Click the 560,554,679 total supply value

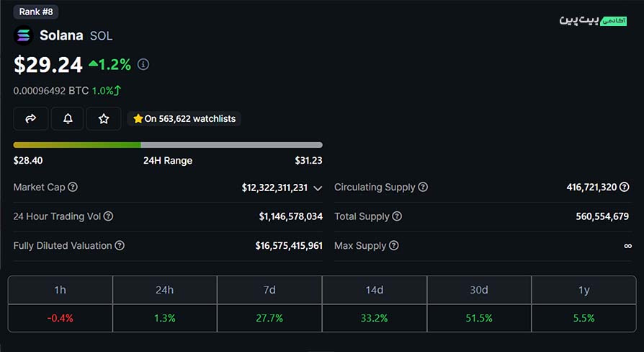tap(602, 216)
